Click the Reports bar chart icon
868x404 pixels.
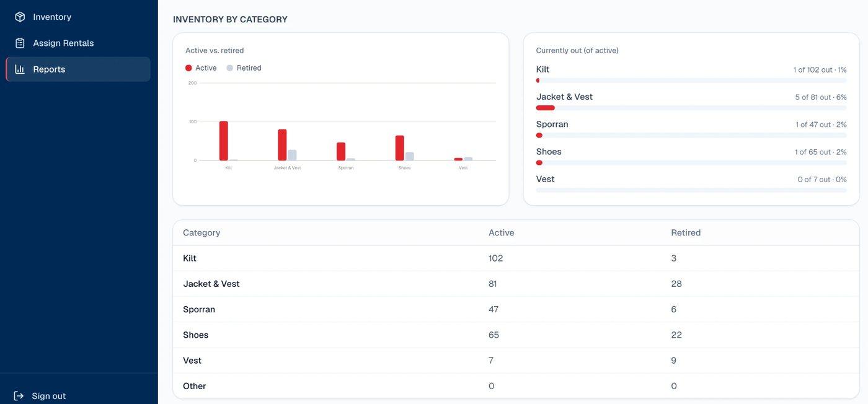(x=20, y=69)
